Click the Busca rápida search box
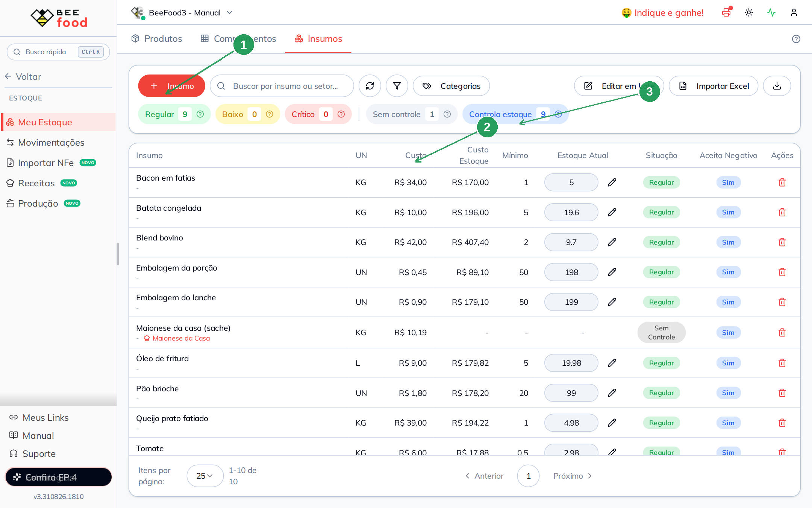This screenshot has height=508, width=812. [58, 52]
